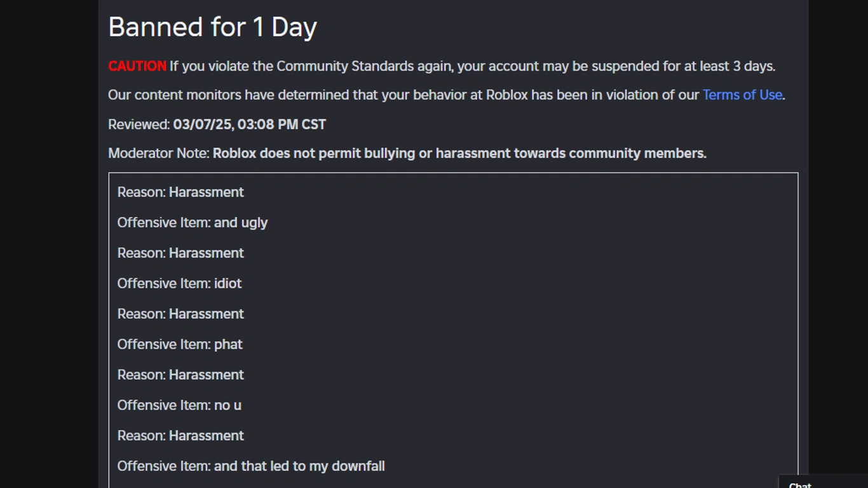Click the offensive item 'no u'

point(179,405)
